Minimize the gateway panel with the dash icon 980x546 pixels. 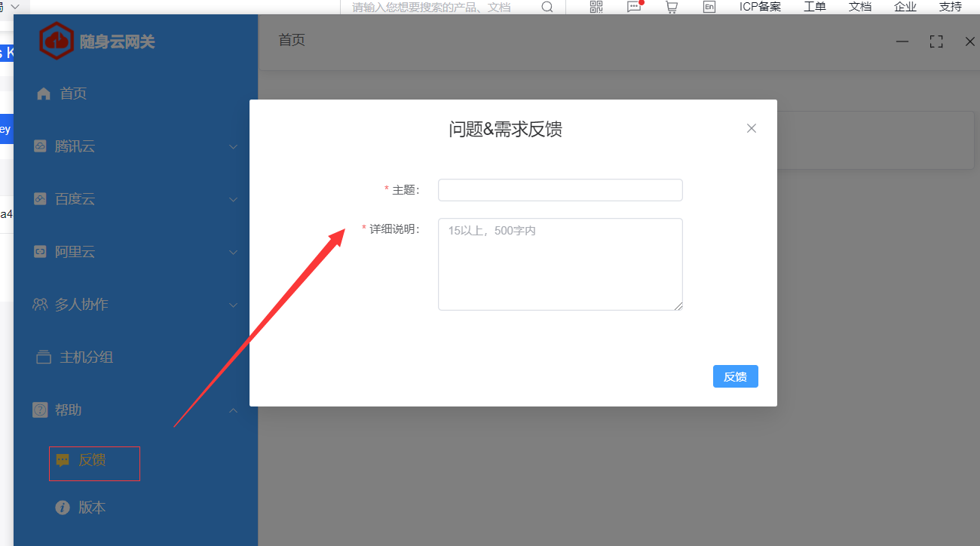tap(902, 41)
